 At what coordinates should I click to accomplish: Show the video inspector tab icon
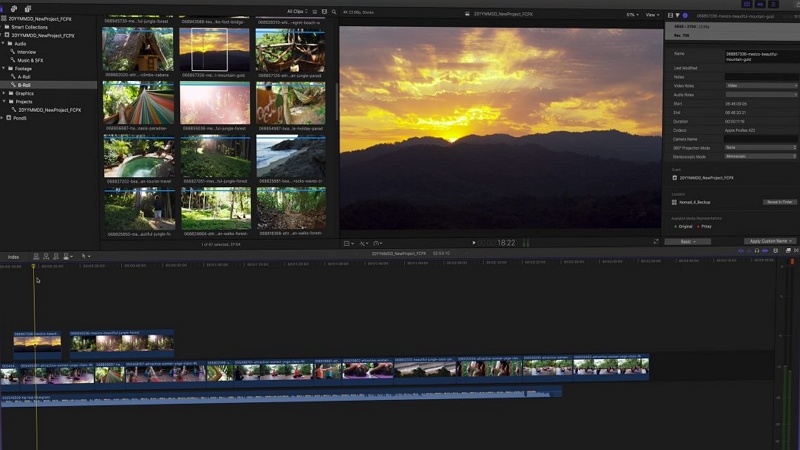click(x=670, y=16)
